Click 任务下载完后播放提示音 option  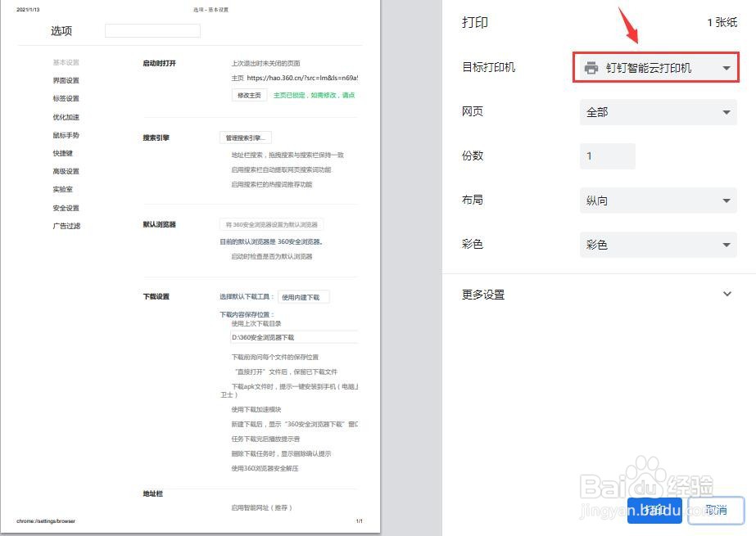[265, 439]
